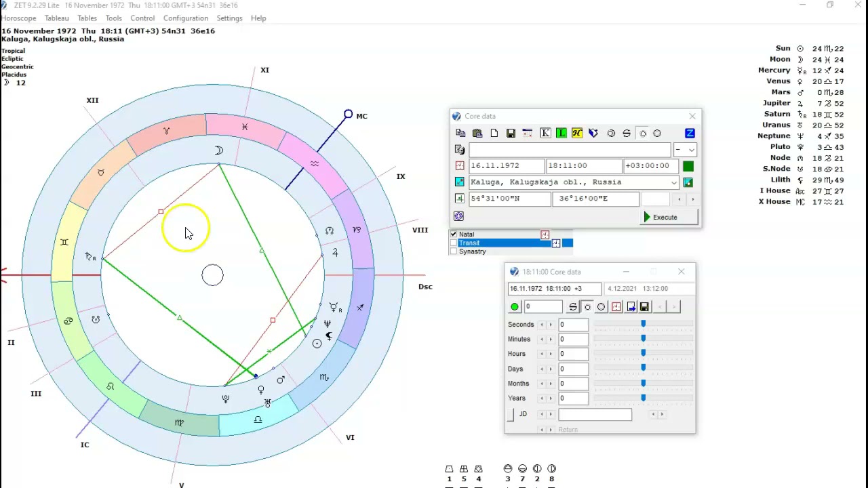
Task: Click the latitude field 54°31'00"N
Action: coord(509,199)
